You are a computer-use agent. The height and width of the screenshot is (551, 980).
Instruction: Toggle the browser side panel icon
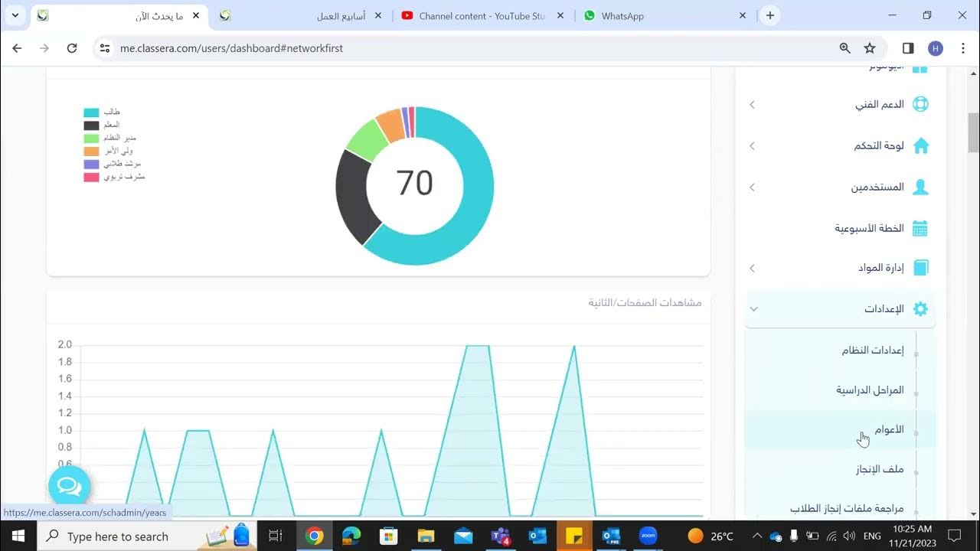pyautogui.click(x=908, y=48)
